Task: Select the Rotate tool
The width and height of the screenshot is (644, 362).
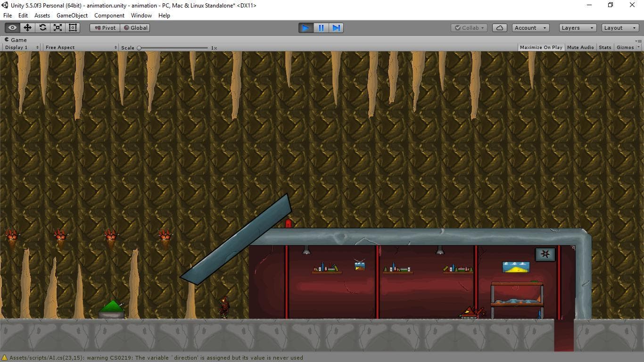Action: (42, 28)
